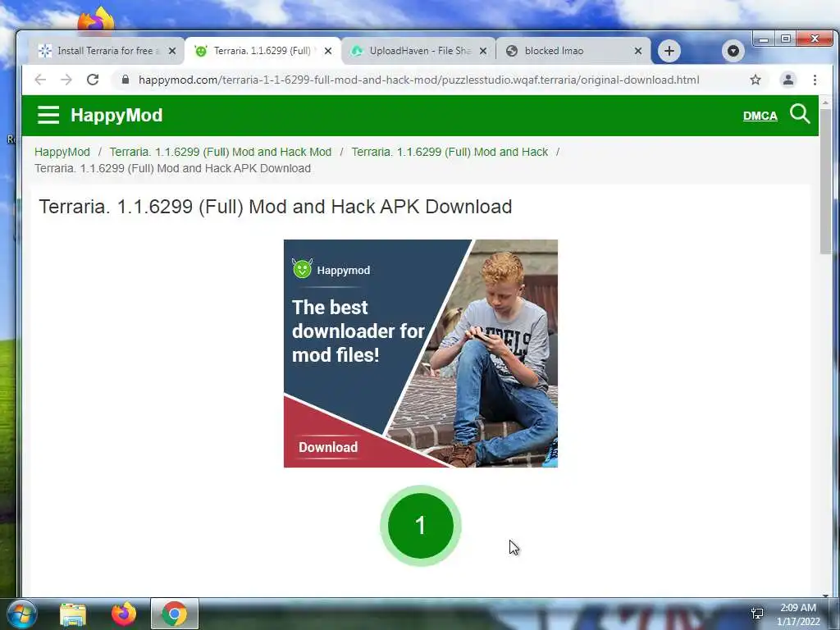Click the page vertical scrollbar thumb
Screen dimensions: 840x630
[825, 181]
